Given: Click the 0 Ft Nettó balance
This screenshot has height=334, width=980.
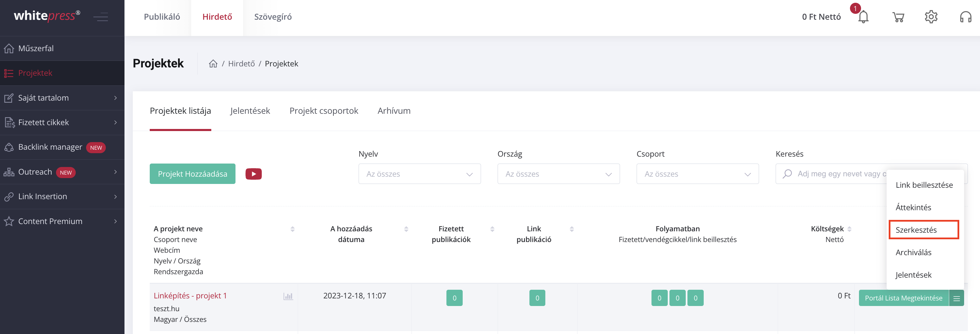Looking at the screenshot, I should click(821, 17).
